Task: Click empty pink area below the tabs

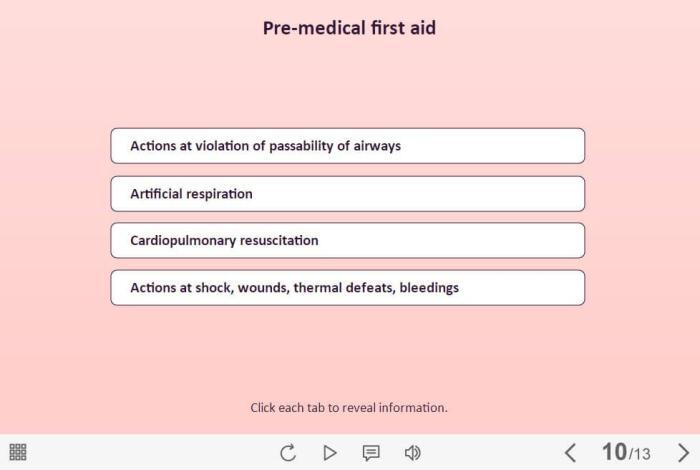Action: pyautogui.click(x=349, y=350)
